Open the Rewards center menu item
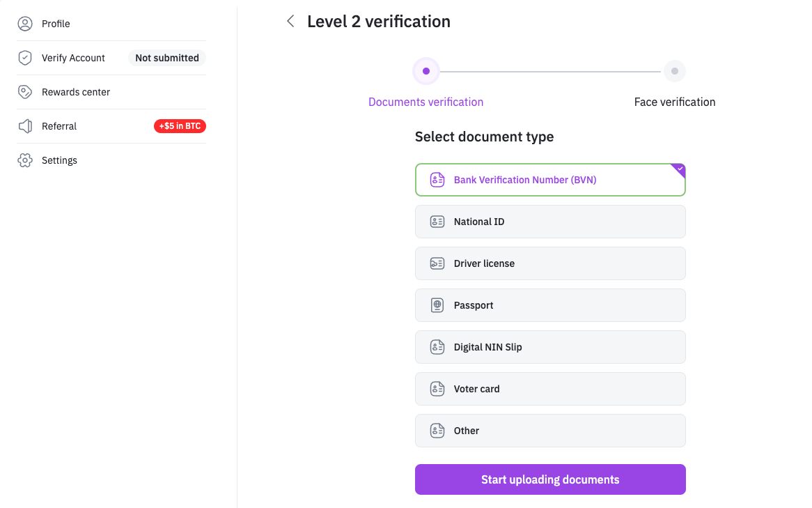812x508 pixels. coord(76,92)
